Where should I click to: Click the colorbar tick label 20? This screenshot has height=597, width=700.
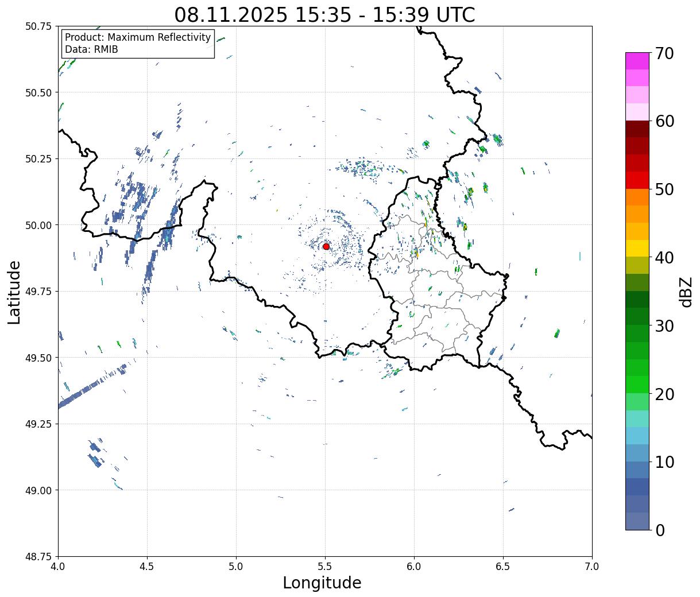(x=664, y=394)
